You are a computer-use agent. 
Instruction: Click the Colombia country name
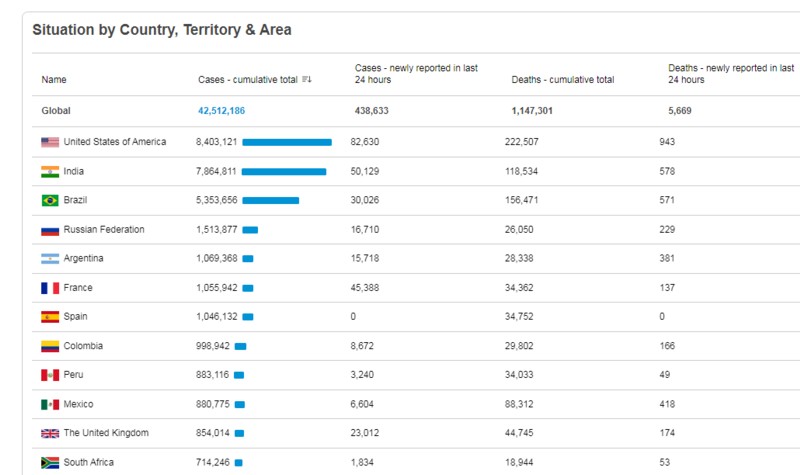click(84, 346)
